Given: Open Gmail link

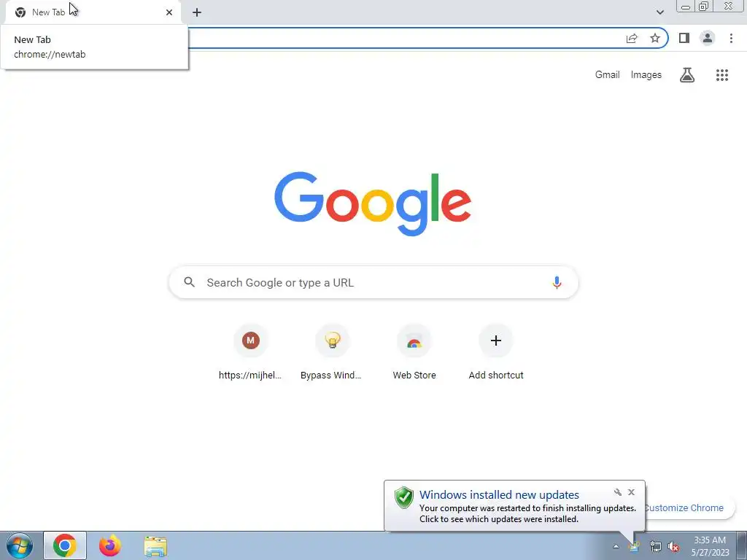Looking at the screenshot, I should click(607, 75).
